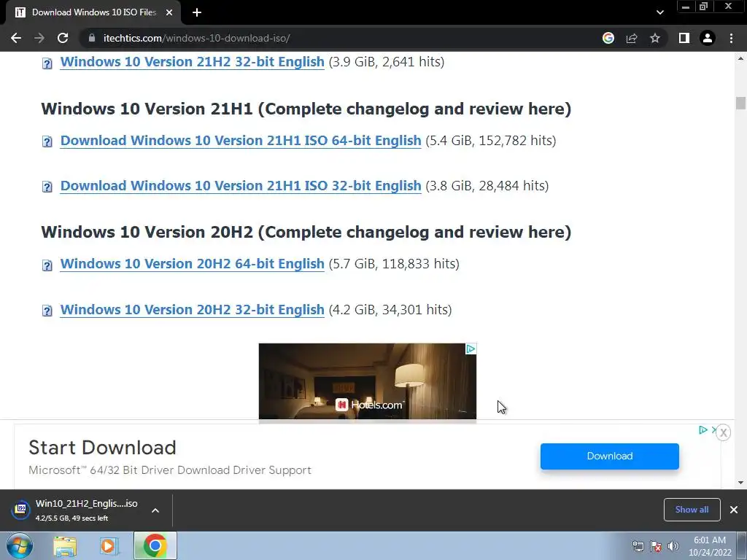The image size is (747, 560).
Task: Open AdChoices icon on Hotels.com ad
Action: [471, 349]
